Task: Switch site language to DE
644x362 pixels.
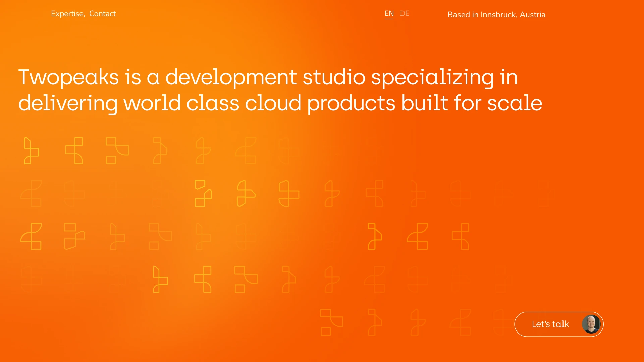Action: pyautogui.click(x=405, y=14)
